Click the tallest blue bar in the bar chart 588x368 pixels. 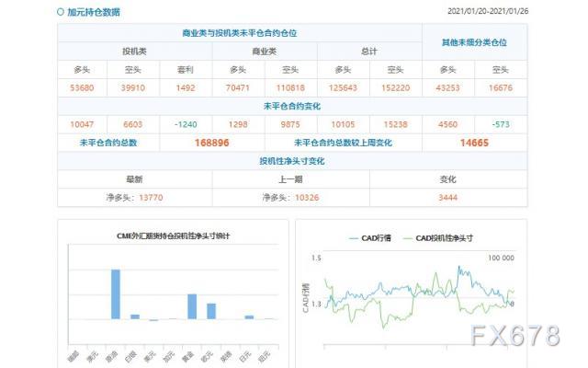point(116,294)
